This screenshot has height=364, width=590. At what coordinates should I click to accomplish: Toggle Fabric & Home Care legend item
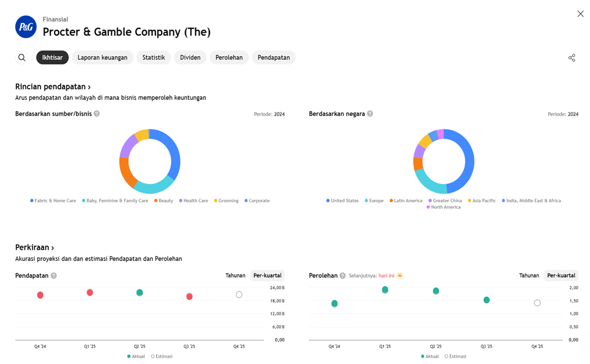coord(53,201)
